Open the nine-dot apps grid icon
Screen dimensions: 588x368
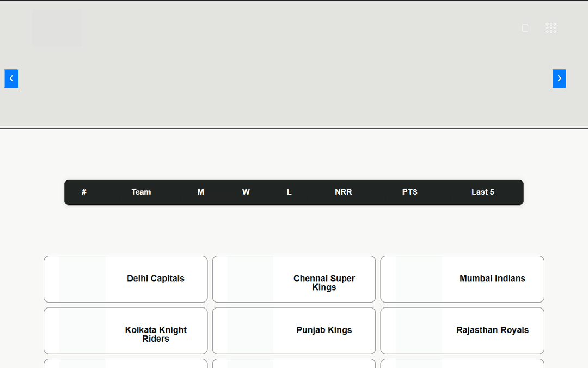point(551,28)
